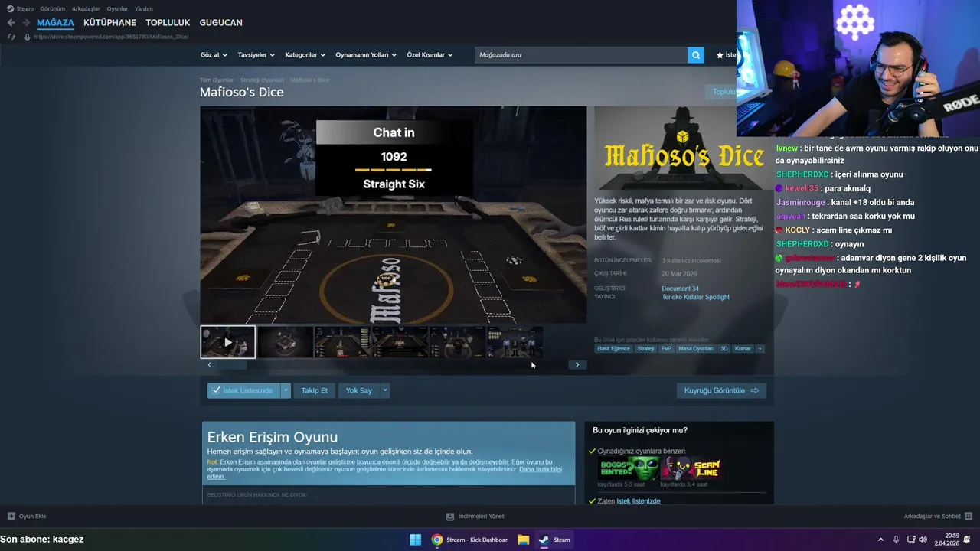The height and width of the screenshot is (551, 980).
Task: Open the wishlist button dropdown arrow
Action: tap(286, 390)
